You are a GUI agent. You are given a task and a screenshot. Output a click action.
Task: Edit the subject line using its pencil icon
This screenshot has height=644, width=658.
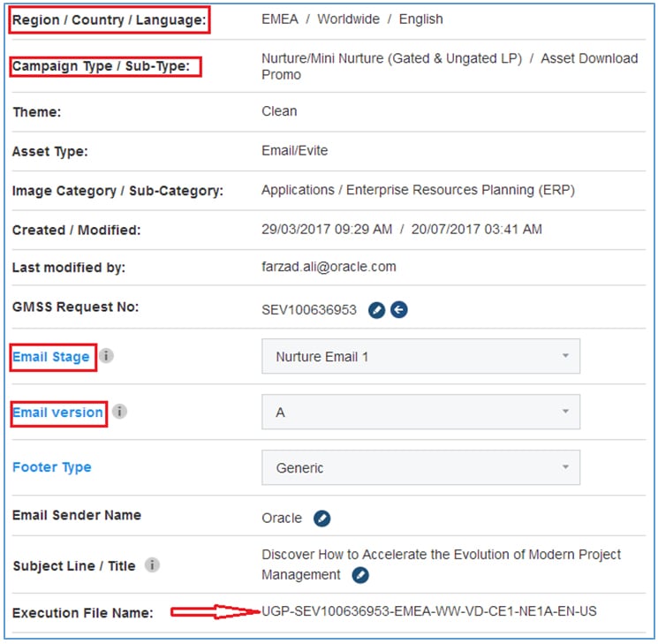click(x=359, y=575)
